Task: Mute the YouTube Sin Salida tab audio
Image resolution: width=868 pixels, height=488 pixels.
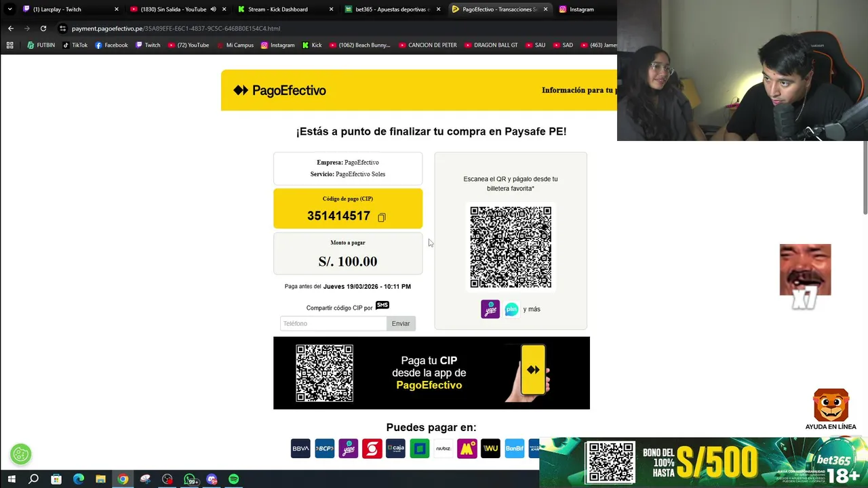Action: tap(213, 9)
